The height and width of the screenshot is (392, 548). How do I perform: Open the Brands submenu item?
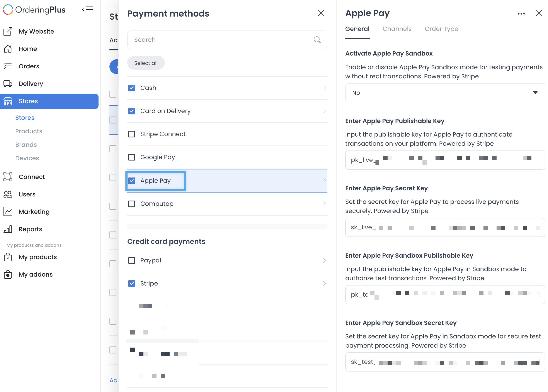(x=26, y=145)
